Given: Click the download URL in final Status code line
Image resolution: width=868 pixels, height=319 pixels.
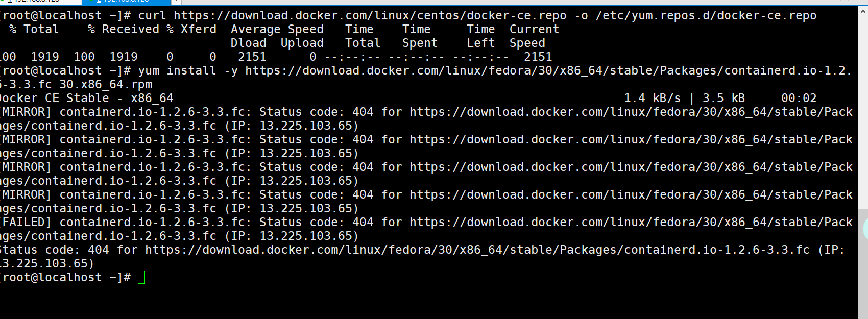Looking at the screenshot, I should pos(477,250).
